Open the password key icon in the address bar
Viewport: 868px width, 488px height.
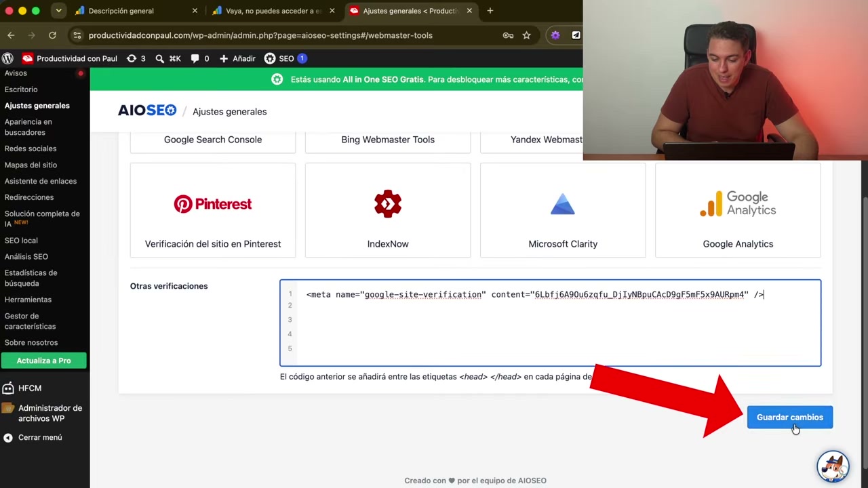tap(508, 35)
